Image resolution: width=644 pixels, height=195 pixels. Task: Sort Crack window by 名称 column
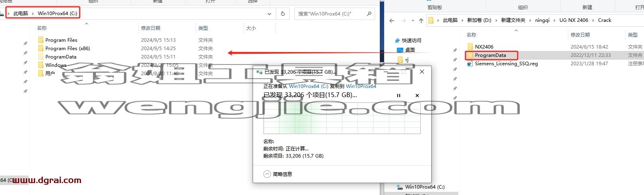click(x=471, y=35)
